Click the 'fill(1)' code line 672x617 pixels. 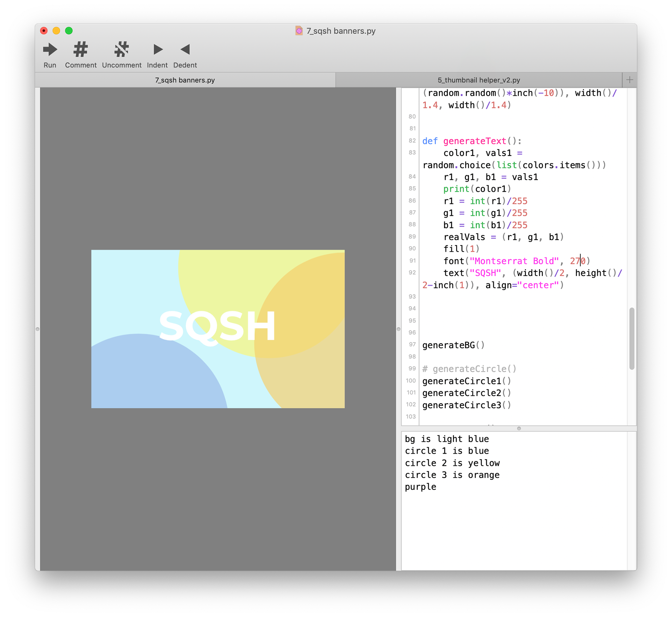point(461,249)
